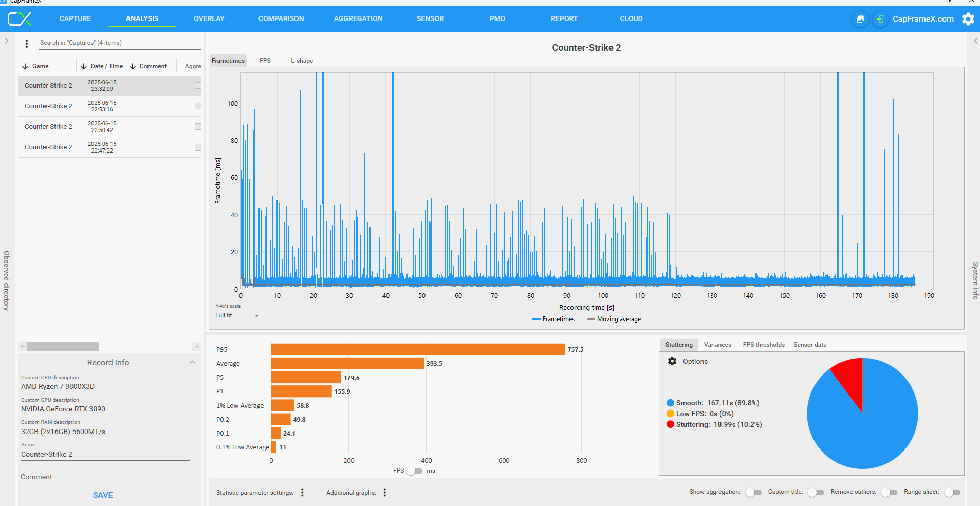Click blue Smooth legend dot
The image size is (980, 506).
click(670, 403)
